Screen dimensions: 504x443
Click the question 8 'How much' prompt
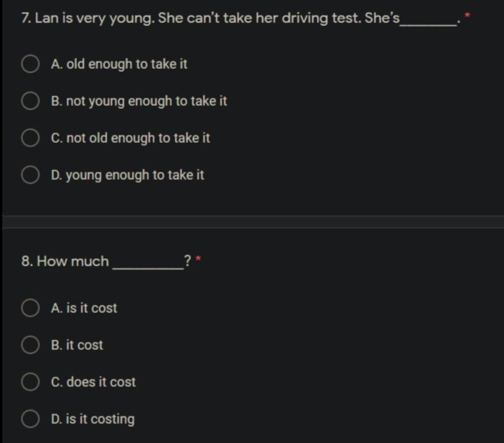tap(106, 261)
